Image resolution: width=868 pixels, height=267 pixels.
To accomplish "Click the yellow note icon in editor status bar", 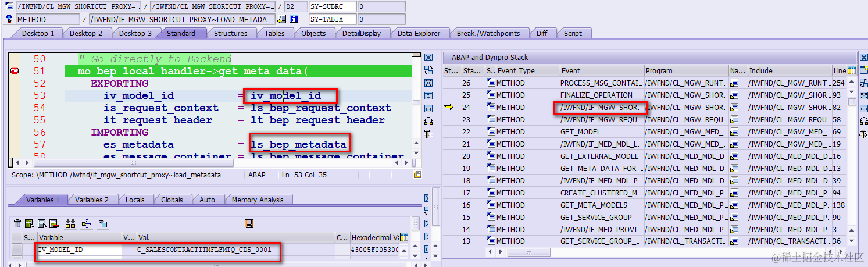I will coord(417,175).
